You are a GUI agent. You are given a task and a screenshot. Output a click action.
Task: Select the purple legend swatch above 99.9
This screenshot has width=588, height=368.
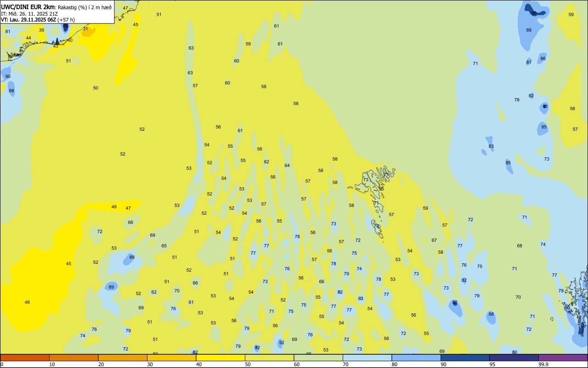point(563,357)
